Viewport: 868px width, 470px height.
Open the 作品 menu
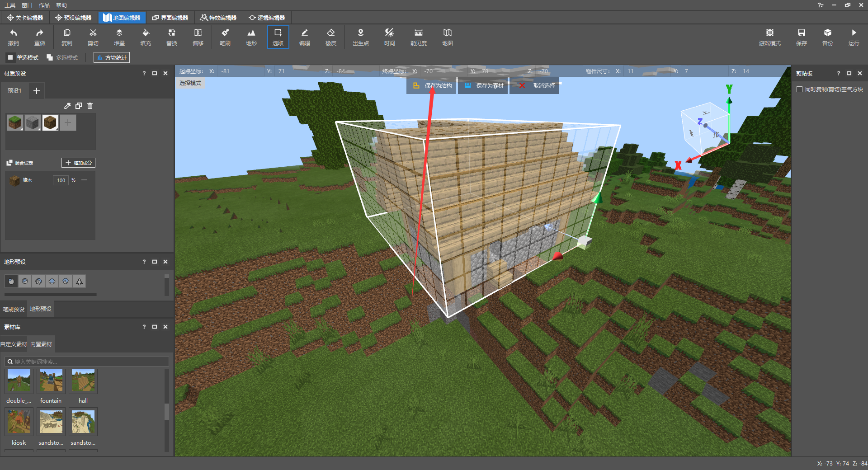(x=44, y=5)
